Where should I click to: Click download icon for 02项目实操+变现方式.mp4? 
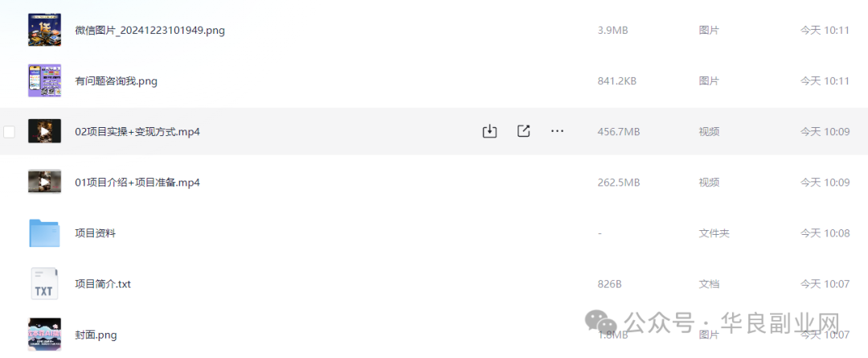(x=489, y=131)
